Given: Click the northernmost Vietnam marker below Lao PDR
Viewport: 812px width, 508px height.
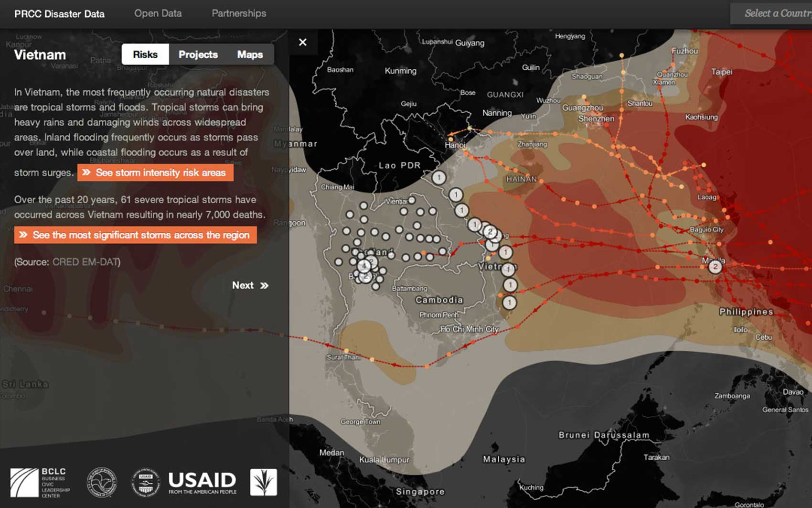Looking at the screenshot, I should [439, 178].
